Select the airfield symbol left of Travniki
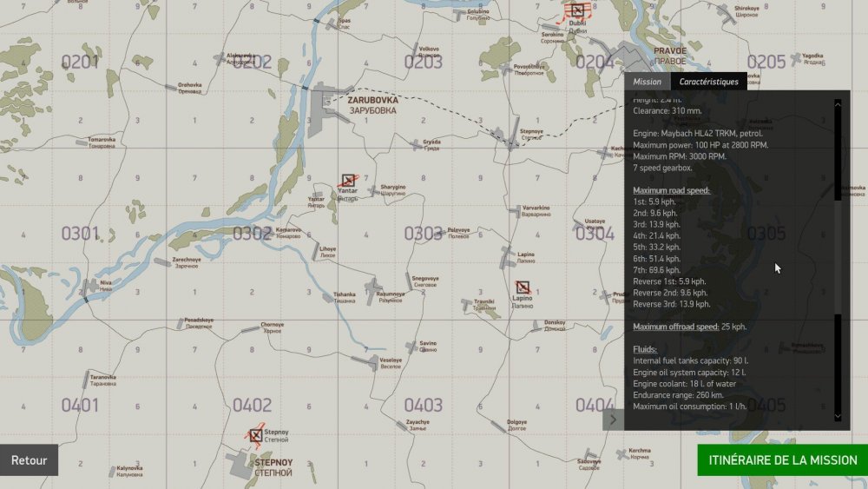Screen dimensions: 868x489 coord(466,304)
